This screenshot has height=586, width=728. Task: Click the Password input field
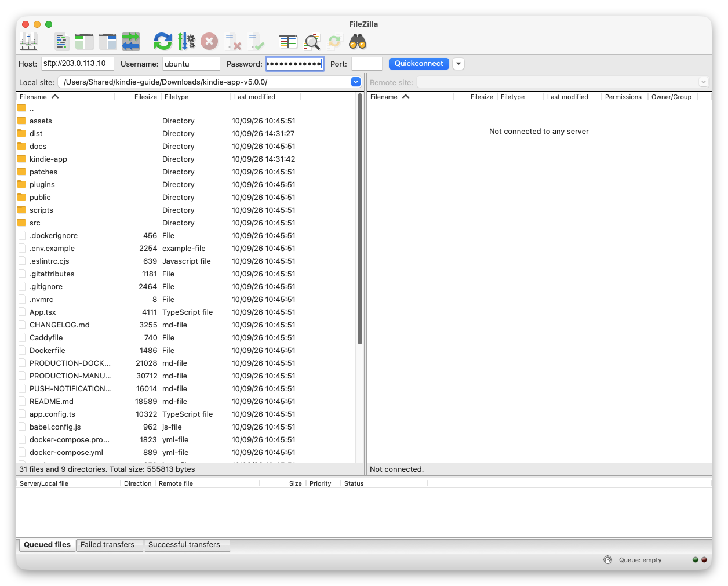(x=294, y=64)
